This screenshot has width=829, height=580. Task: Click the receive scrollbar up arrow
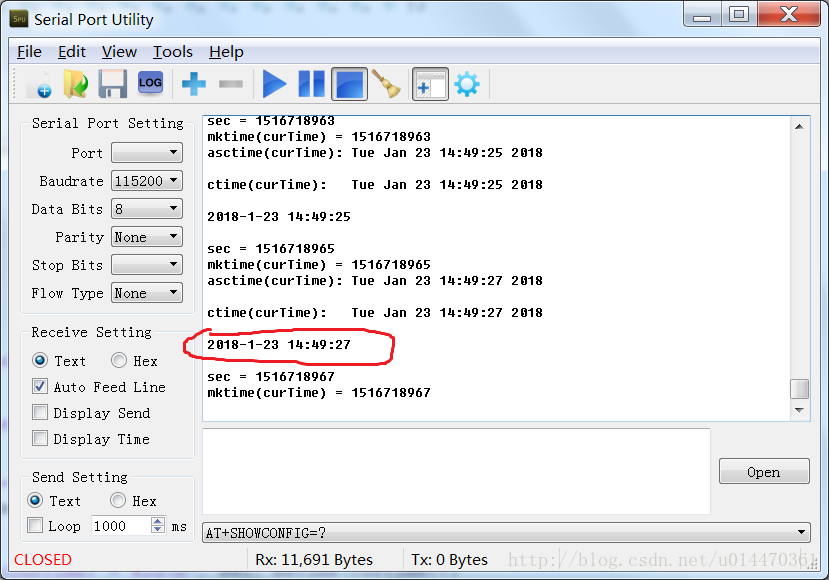pos(799,126)
